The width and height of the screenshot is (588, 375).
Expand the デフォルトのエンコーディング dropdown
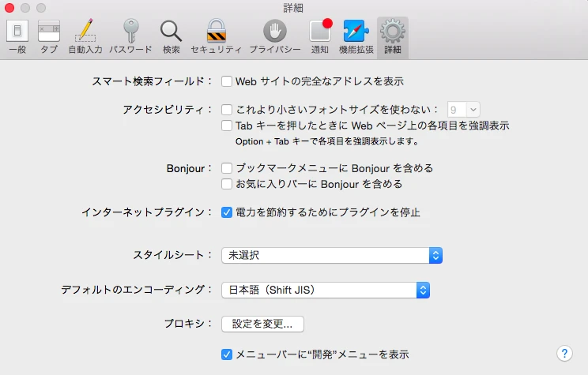click(x=325, y=291)
